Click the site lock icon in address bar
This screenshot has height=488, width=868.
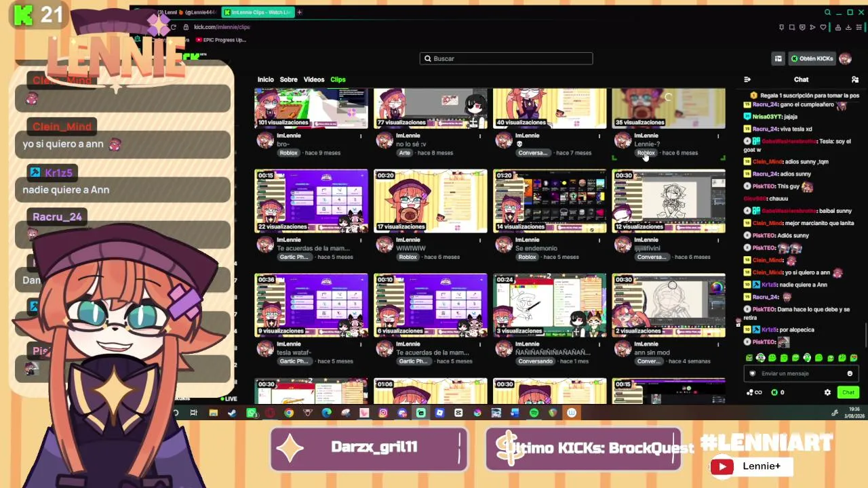coord(186,27)
